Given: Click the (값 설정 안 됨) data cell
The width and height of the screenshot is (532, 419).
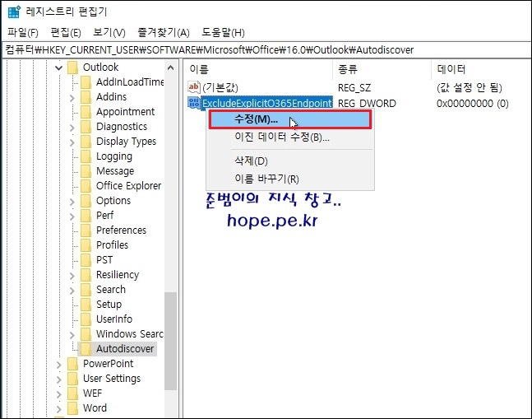Looking at the screenshot, I should pos(469,87).
